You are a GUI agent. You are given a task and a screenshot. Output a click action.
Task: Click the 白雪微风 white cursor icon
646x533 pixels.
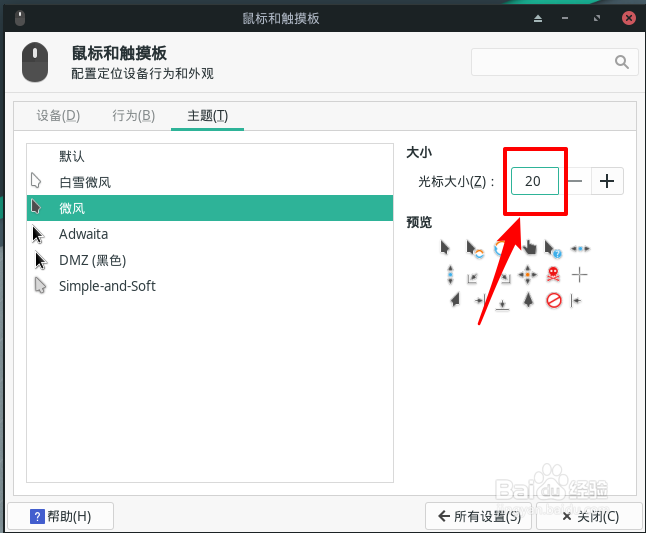coord(36,180)
